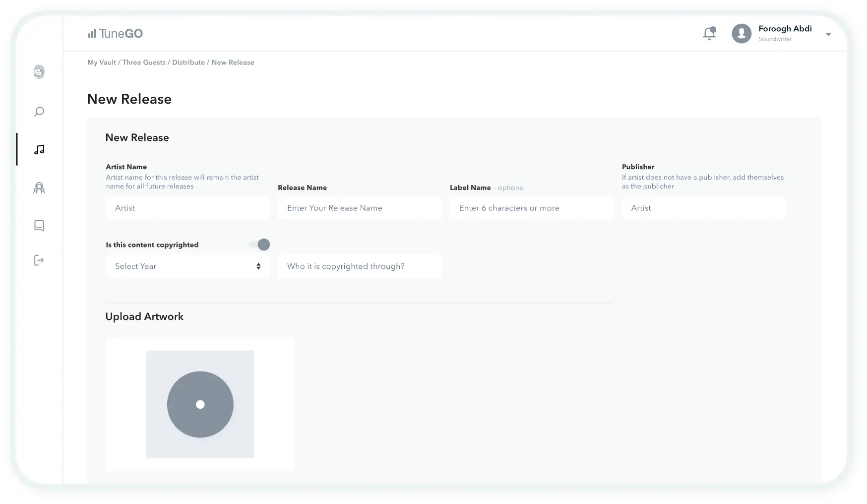Open notifications bell icon
867x504 pixels.
709,33
